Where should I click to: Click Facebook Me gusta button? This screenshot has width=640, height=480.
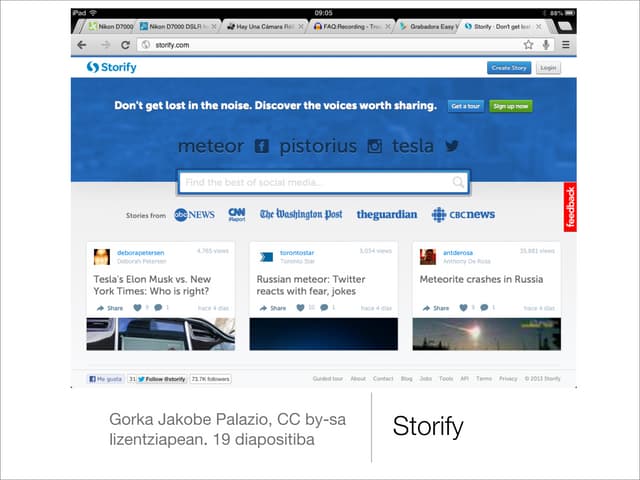coord(105,379)
